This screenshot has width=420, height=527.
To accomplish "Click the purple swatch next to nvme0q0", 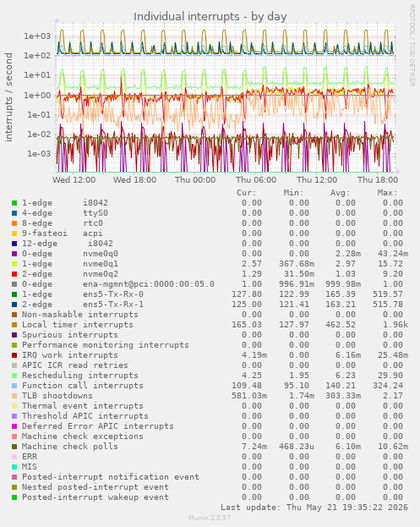I will point(14,254).
